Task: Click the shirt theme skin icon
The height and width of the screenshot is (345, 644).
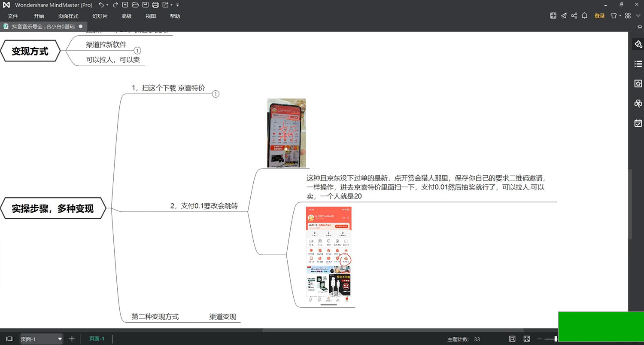Action: click(614, 15)
